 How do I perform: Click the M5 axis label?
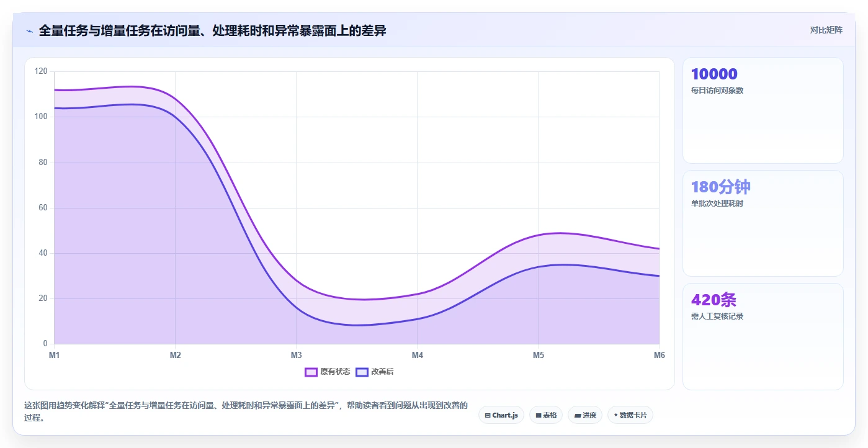(538, 355)
